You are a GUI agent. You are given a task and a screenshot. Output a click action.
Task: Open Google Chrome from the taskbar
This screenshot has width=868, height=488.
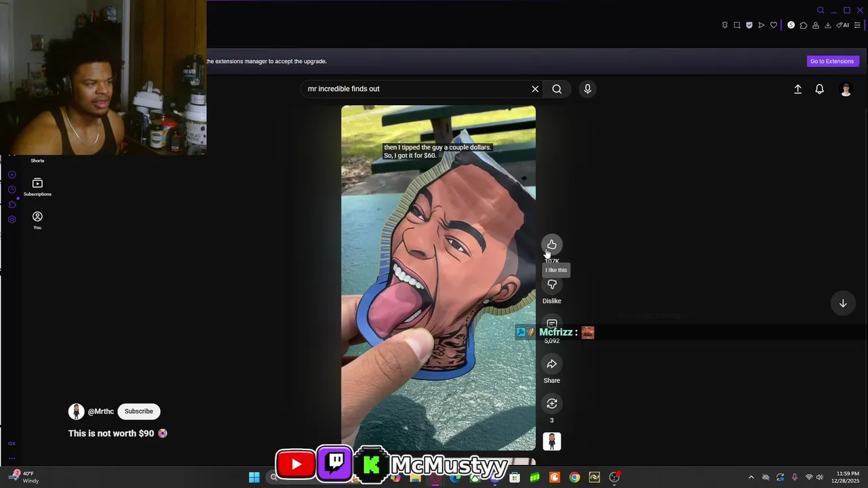click(x=574, y=477)
